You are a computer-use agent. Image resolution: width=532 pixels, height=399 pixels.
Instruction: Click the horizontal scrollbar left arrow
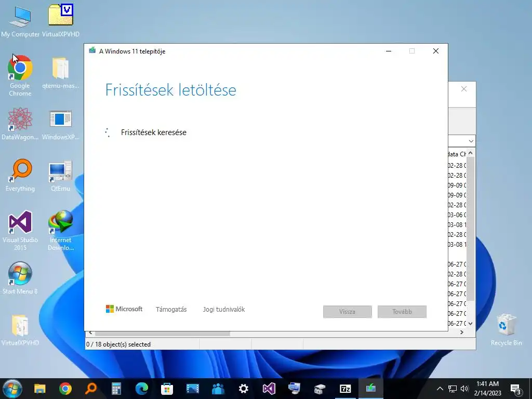coord(90,333)
